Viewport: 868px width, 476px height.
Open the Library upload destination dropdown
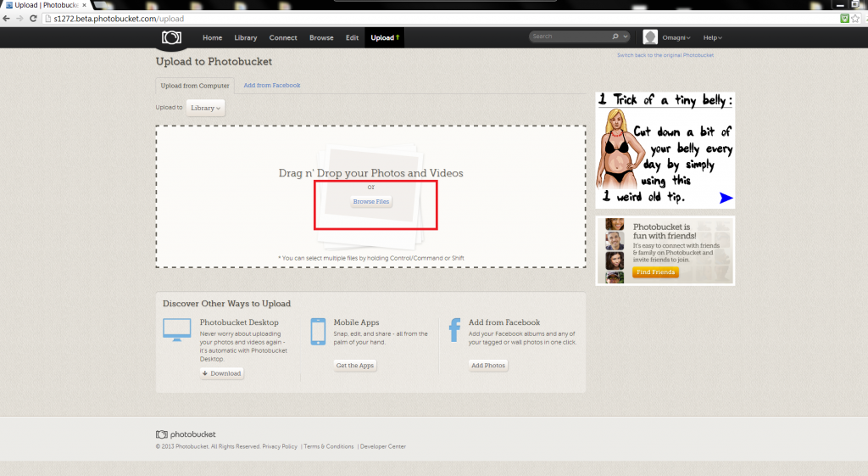click(205, 108)
